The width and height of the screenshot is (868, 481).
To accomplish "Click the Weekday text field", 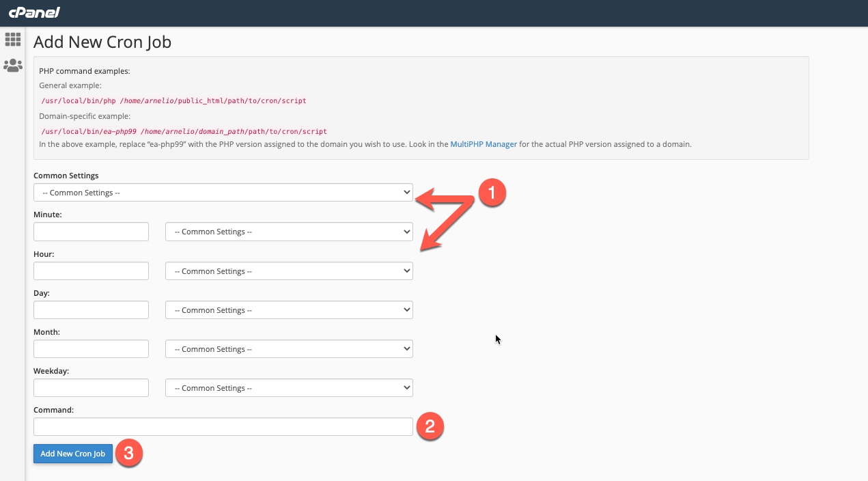I will point(91,388).
